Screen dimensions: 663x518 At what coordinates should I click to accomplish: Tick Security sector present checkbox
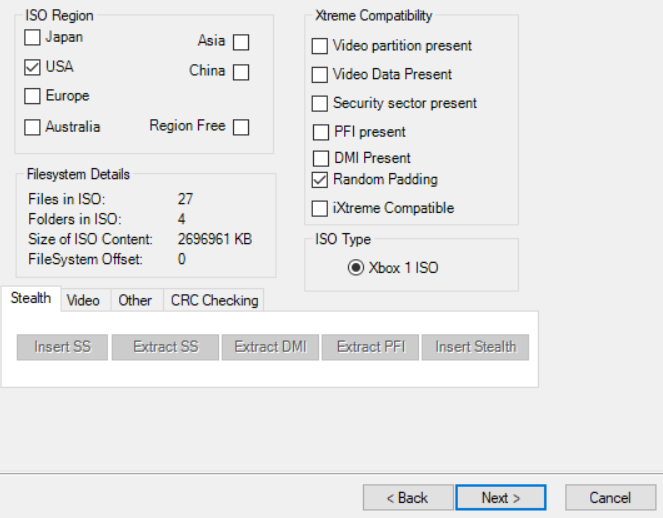(320, 104)
